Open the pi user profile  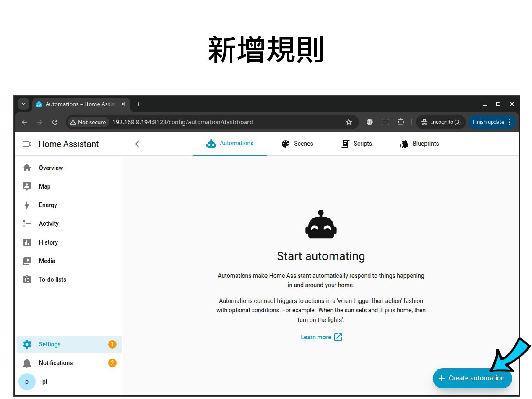pyautogui.click(x=69, y=382)
